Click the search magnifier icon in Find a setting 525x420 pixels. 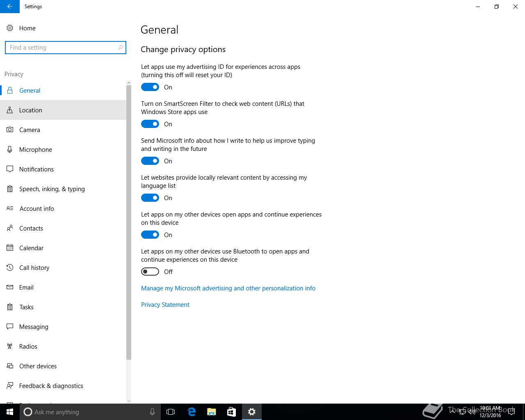120,48
